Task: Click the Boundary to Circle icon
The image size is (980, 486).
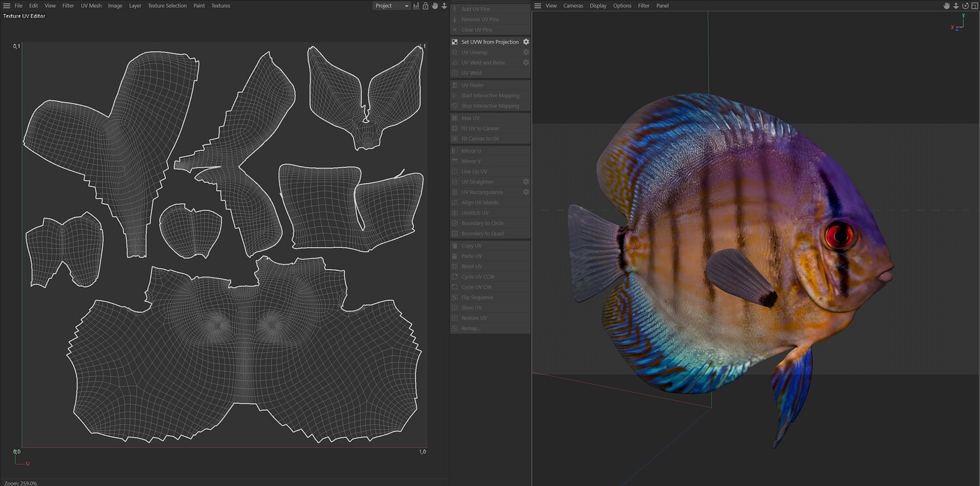Action: coord(455,223)
